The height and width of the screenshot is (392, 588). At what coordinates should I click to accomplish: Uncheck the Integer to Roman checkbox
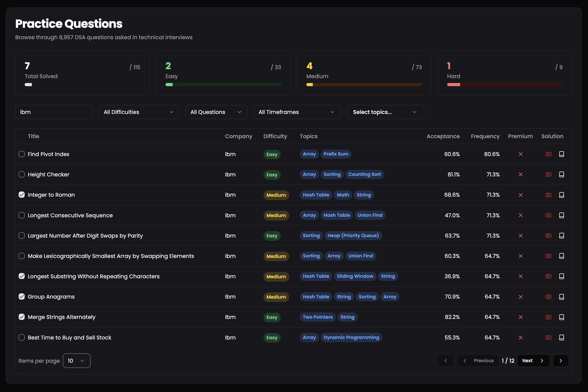click(22, 195)
